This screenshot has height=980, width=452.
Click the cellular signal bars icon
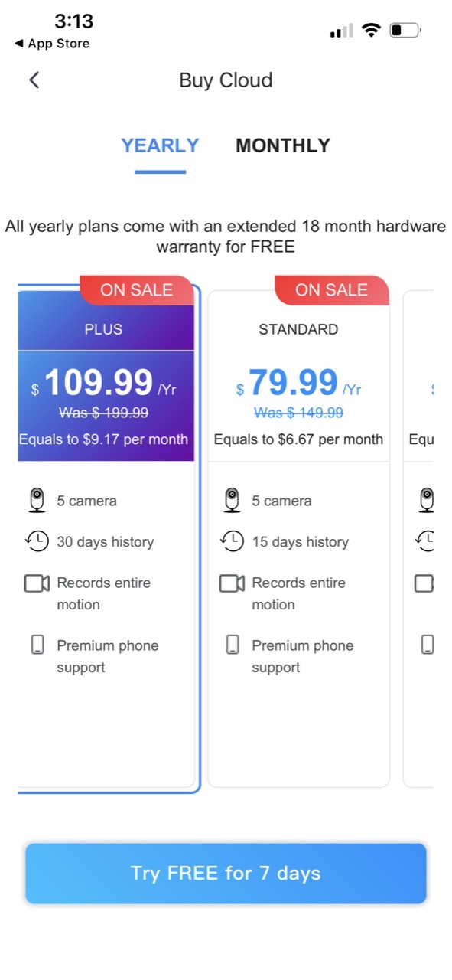(340, 29)
